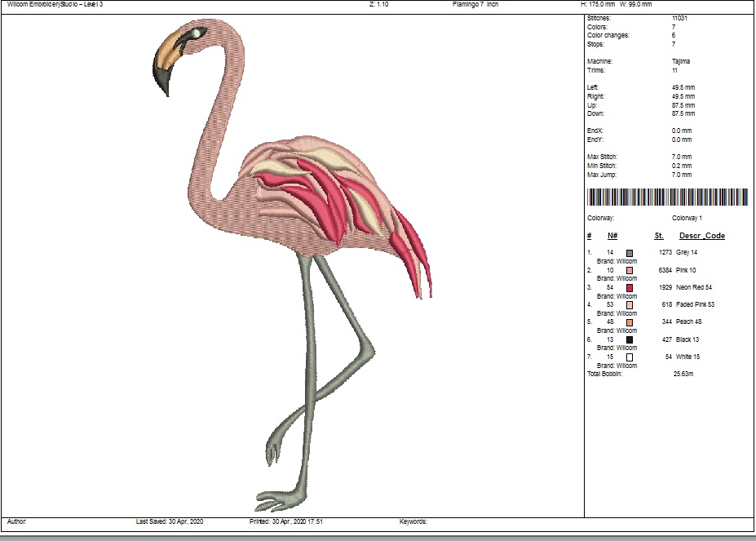
Task: Click the "Flamingo 7 Inch" design title
Action: 475,4
